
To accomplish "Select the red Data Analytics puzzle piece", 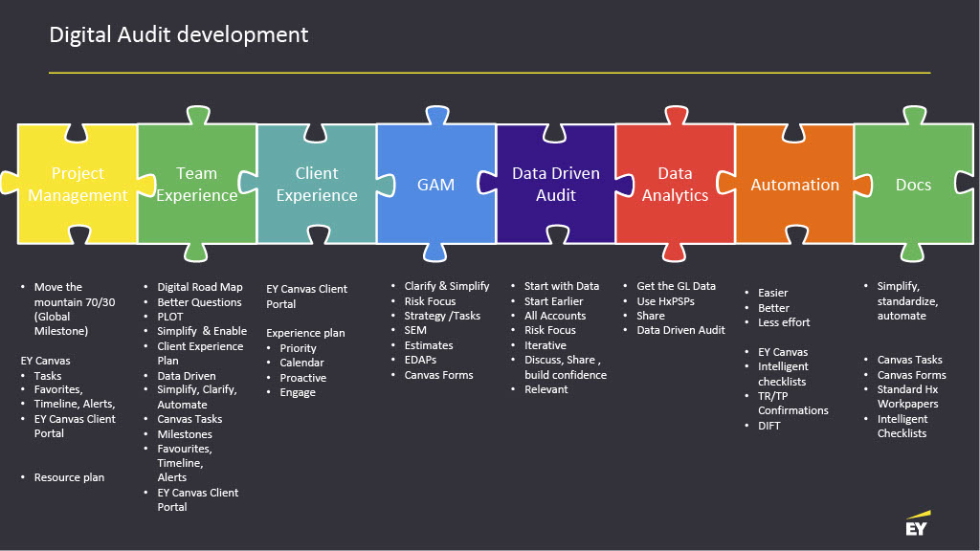I will pyautogui.click(x=675, y=184).
